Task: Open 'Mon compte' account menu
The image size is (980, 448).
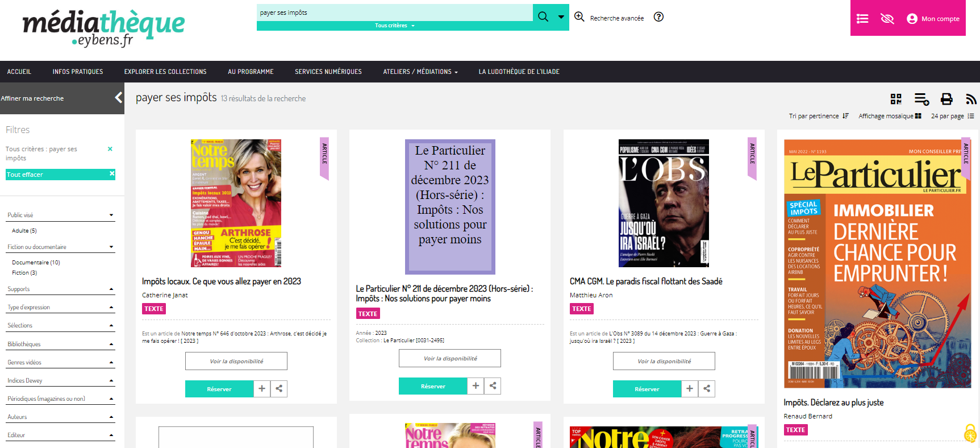Action: click(x=933, y=19)
